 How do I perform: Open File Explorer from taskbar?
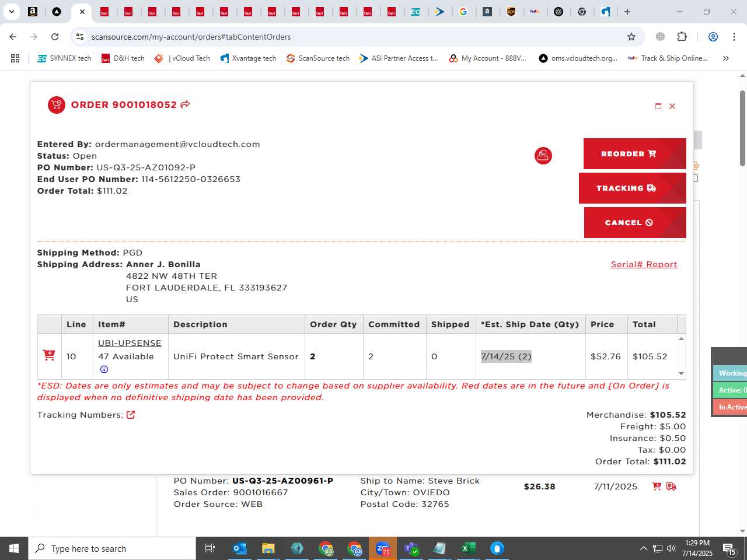(x=268, y=548)
